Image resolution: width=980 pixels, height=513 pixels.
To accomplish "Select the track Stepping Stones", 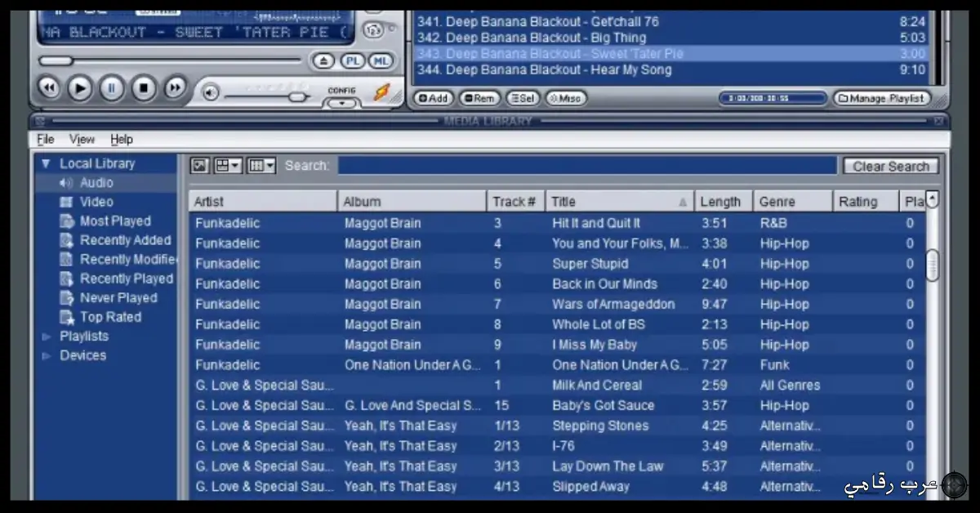I will click(557, 426).
